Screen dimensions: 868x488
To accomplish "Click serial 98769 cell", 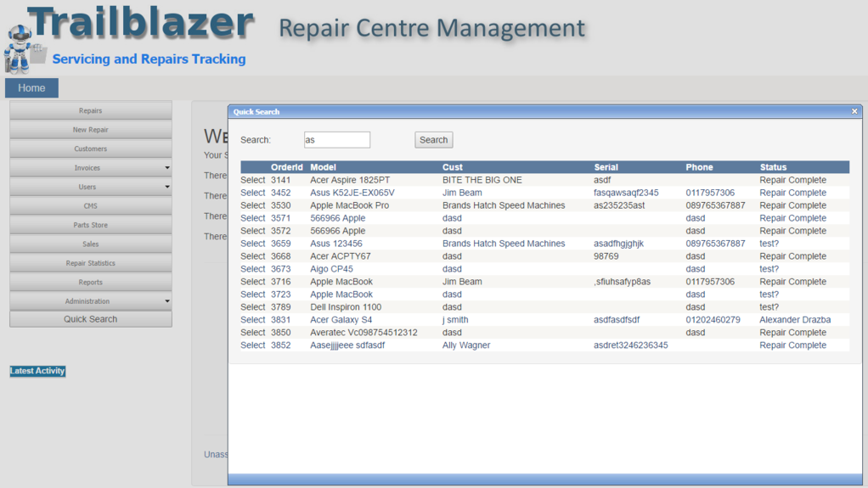I will click(606, 256).
